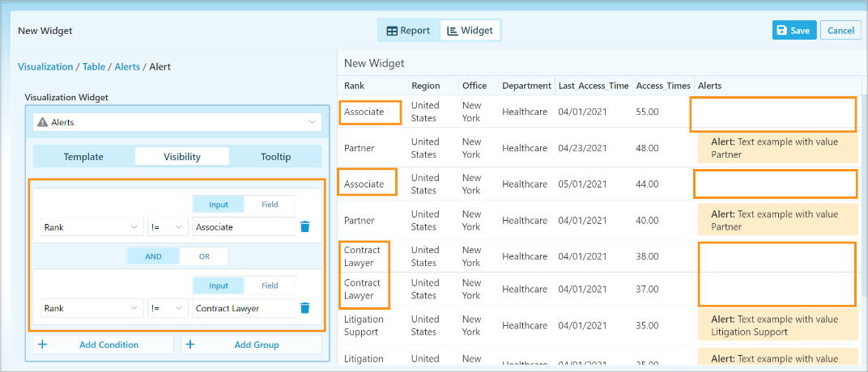
Task: Switch to the Report view tab
Action: [x=409, y=31]
